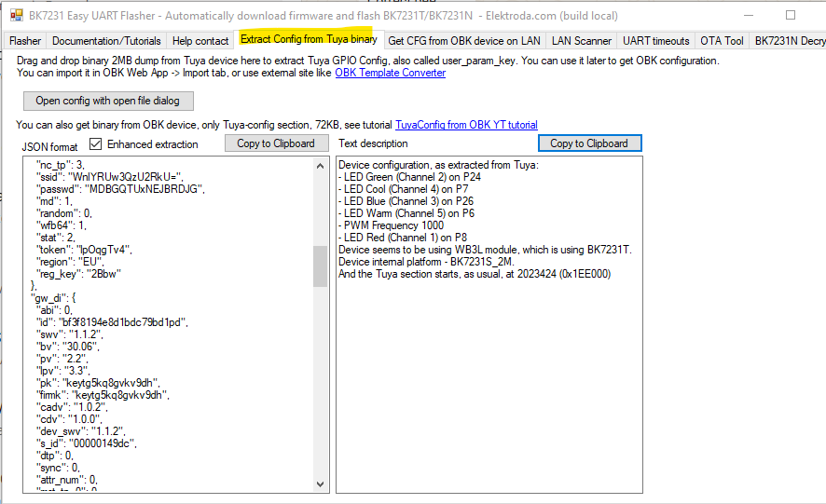Click the "bv": "30.06" line
Viewport: 826px width, 504px height.
(67, 347)
